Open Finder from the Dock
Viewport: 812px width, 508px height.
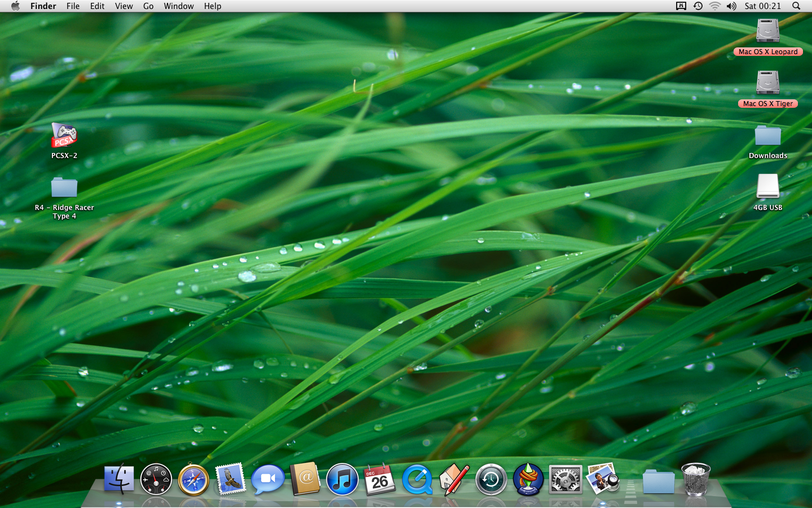coord(119,480)
